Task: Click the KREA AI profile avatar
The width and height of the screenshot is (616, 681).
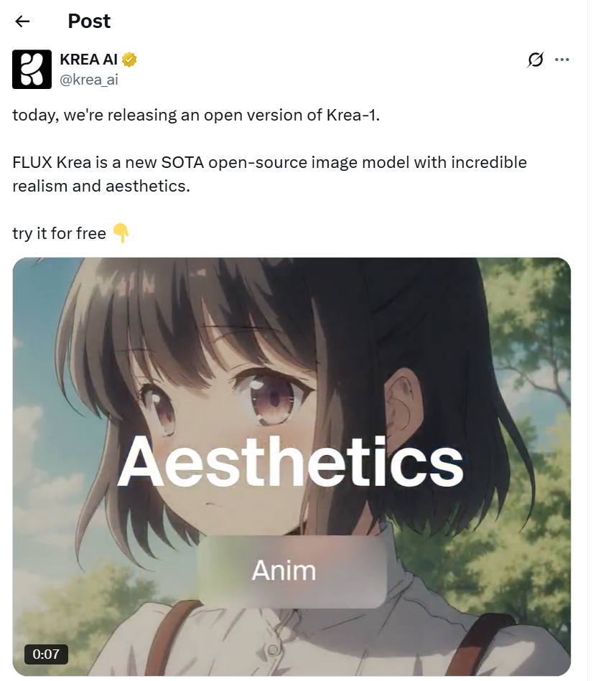Action: tap(32, 70)
